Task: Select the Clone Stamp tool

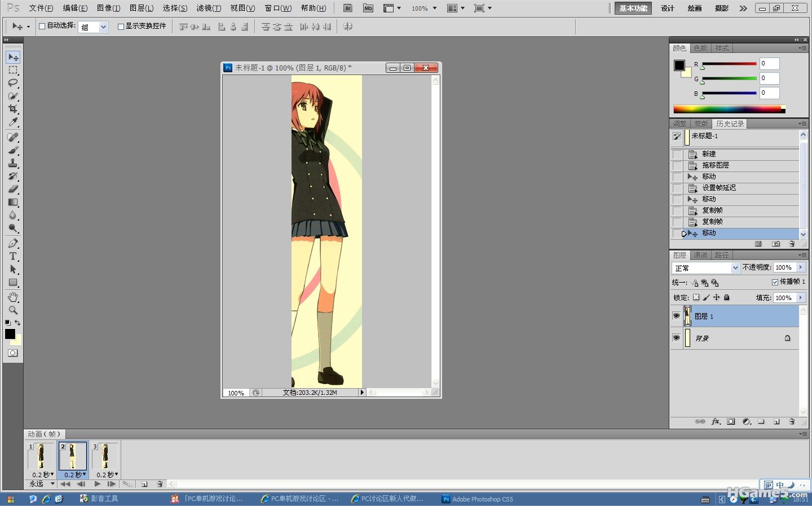Action: tap(12, 163)
